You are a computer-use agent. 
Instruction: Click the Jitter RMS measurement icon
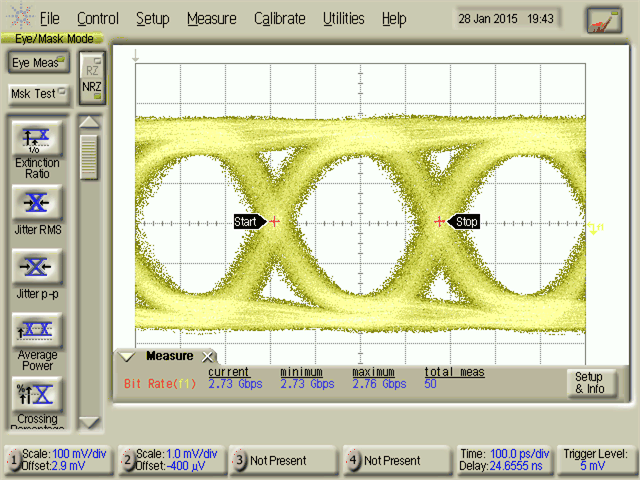37,203
